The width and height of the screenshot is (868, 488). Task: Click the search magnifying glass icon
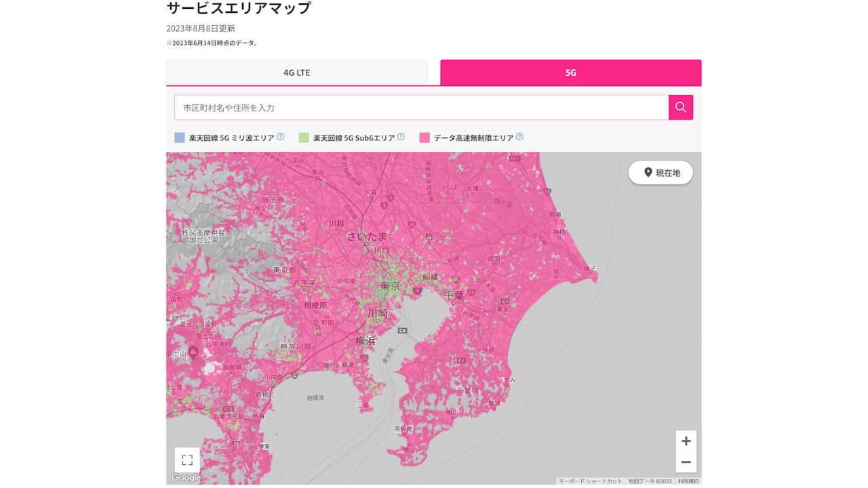tap(680, 107)
